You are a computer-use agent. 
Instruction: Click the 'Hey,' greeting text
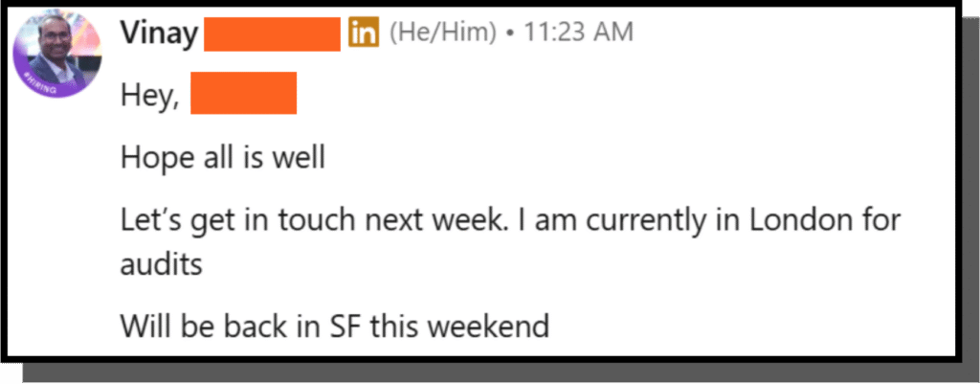point(149,97)
